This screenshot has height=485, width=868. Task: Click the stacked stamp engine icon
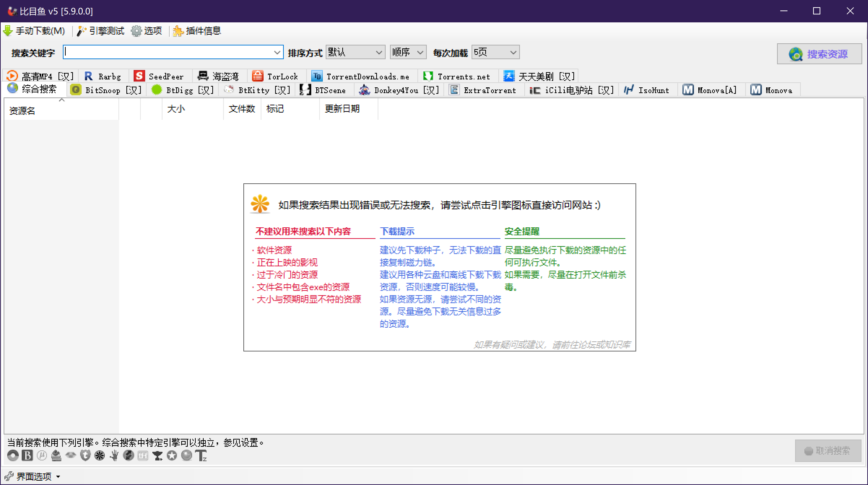tap(56, 455)
